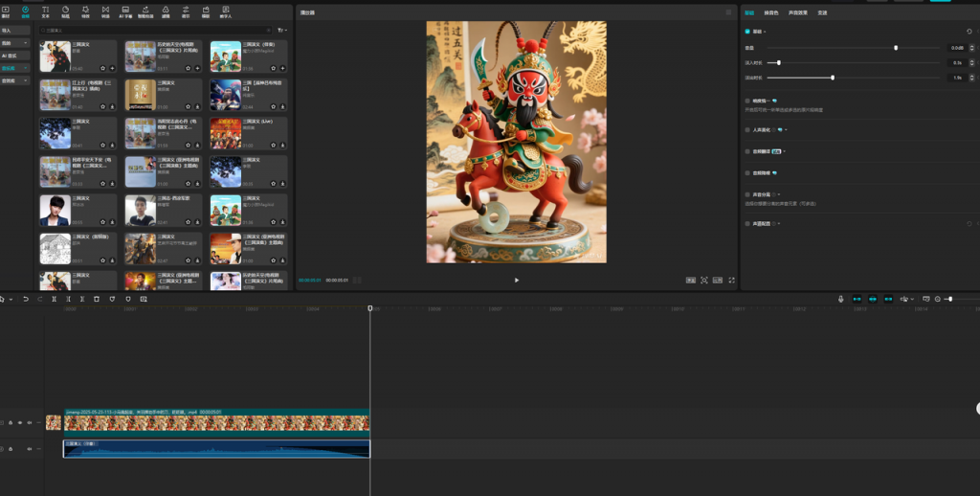Image resolution: width=980 pixels, height=496 pixels.
Task: Open the 转场 transitions panel
Action: tap(105, 11)
